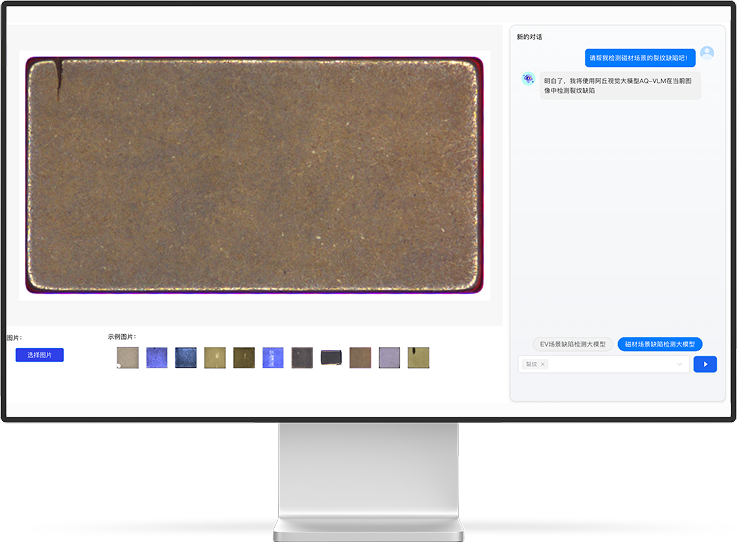The height and width of the screenshot is (543, 738).
Task: Pick the second blue sample thumbnail
Action: pyautogui.click(x=157, y=357)
